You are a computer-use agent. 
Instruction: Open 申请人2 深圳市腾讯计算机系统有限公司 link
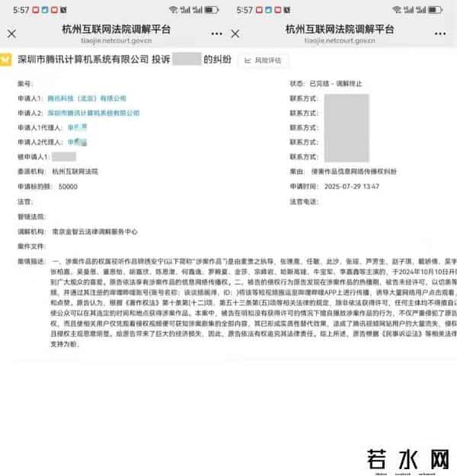(94, 113)
